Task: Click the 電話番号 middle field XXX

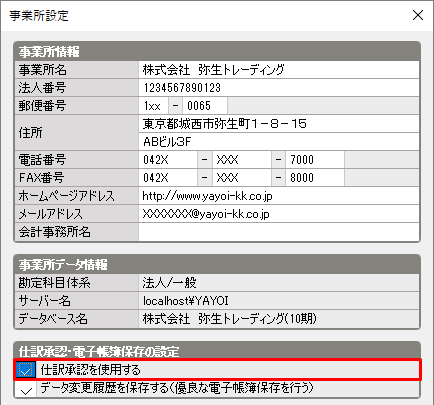Action: point(242,160)
